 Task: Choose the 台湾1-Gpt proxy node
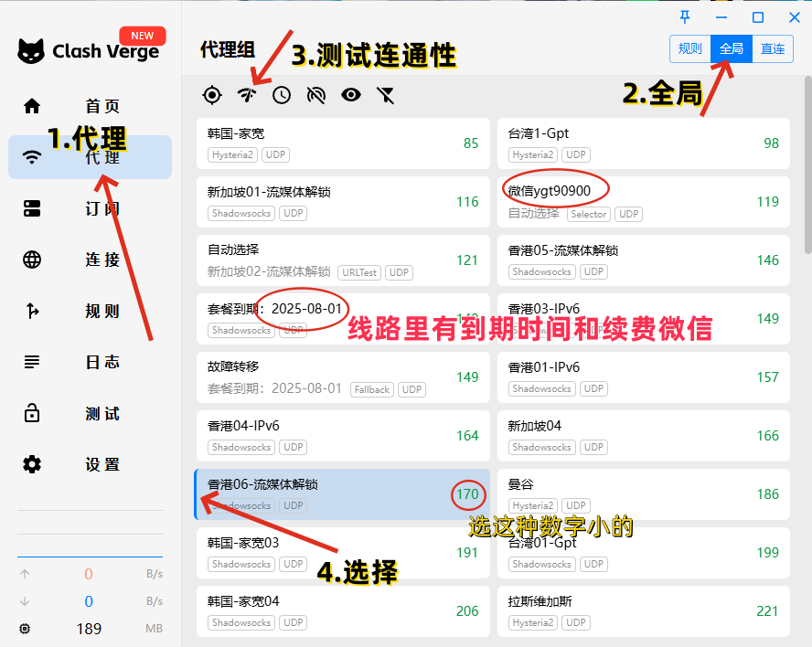[x=643, y=143]
